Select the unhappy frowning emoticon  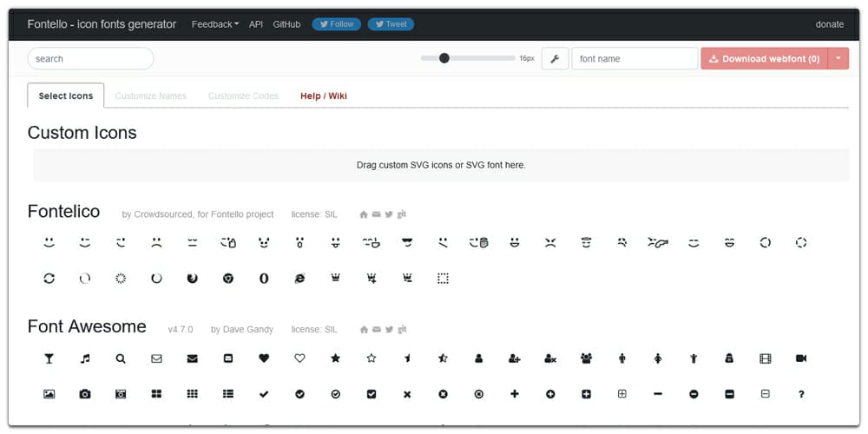pyautogui.click(x=156, y=242)
